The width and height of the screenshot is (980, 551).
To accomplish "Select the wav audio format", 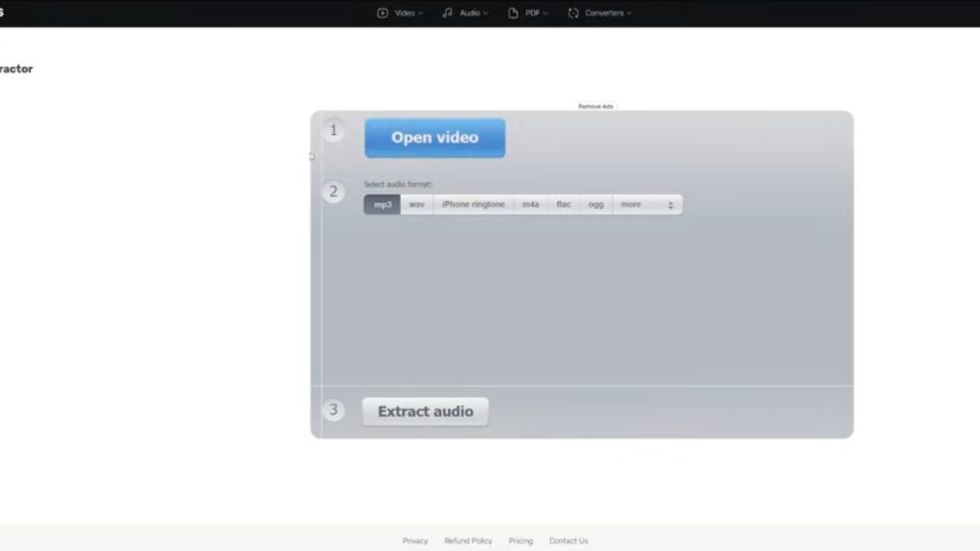I will pos(417,205).
